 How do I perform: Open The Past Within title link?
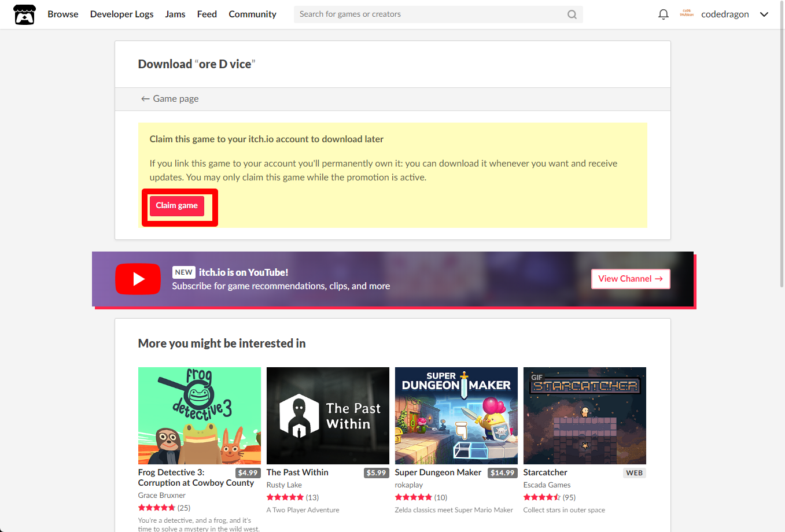[x=297, y=472]
